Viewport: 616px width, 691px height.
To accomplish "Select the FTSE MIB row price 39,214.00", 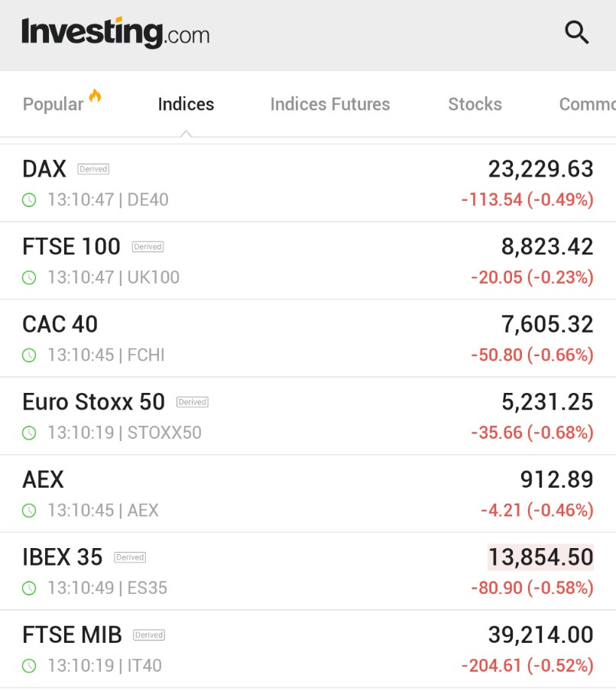I will pos(540,634).
